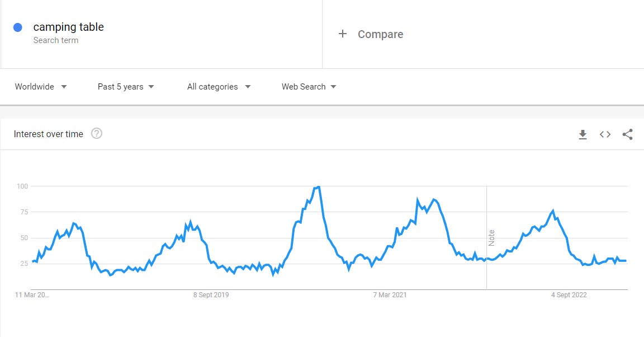Download the interest over time data

(583, 134)
